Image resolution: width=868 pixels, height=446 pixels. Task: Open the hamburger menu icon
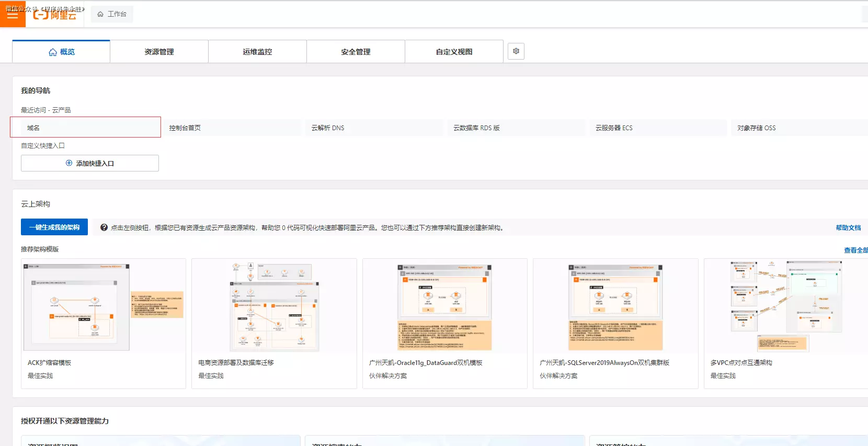point(13,15)
